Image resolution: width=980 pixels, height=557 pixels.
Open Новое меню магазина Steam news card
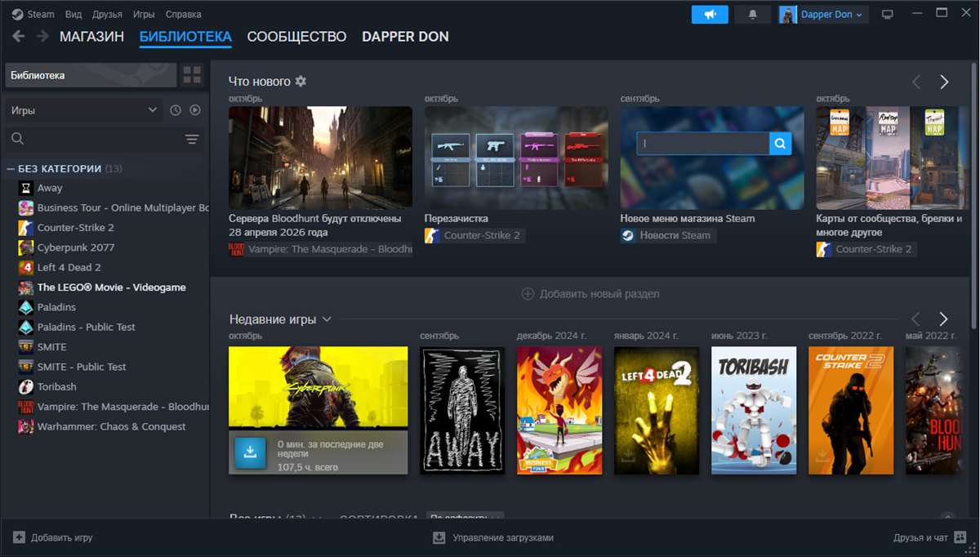[x=712, y=158]
